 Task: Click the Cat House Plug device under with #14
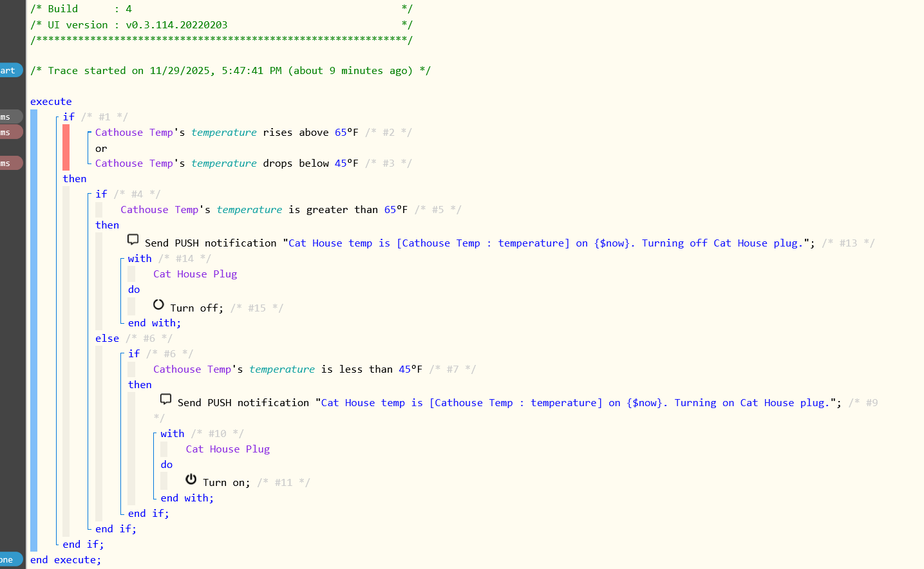tap(194, 274)
